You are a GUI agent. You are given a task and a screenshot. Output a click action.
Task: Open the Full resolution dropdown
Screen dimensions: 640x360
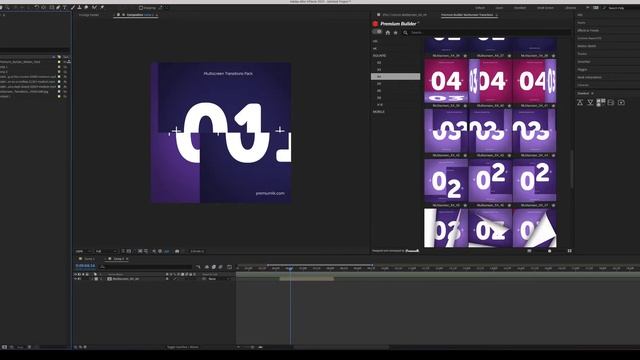pos(106,251)
